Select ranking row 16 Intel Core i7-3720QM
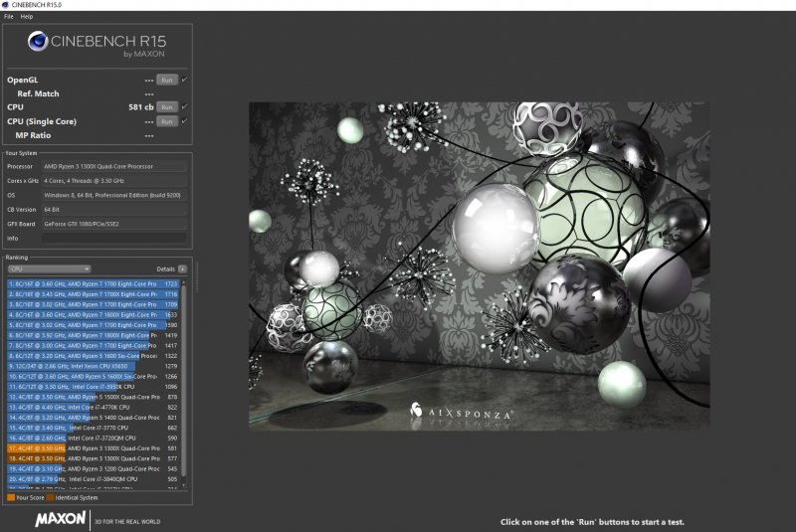Viewport: 796px width, 532px height. 93,439
